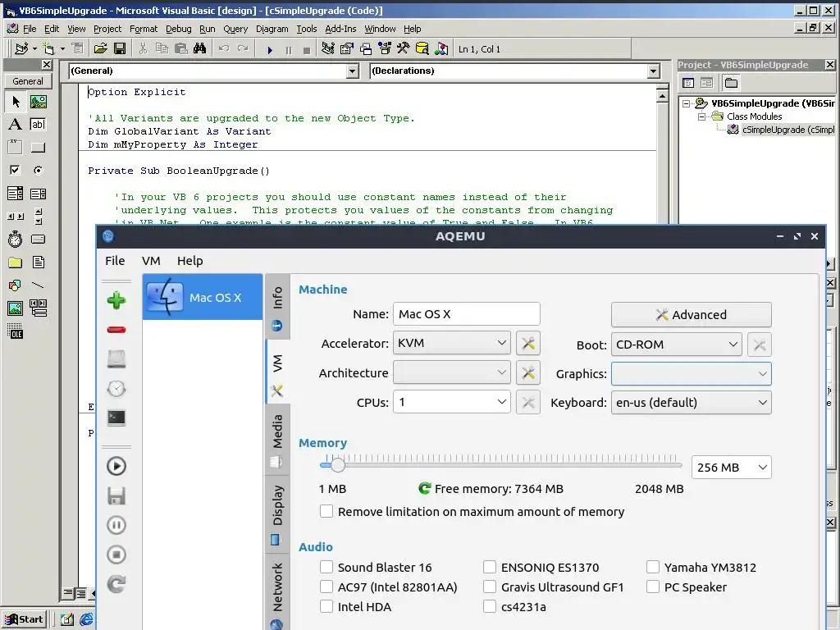Screen dimensions: 840x630
Task: Click the Architecture settings wrench button
Action: 527,373
